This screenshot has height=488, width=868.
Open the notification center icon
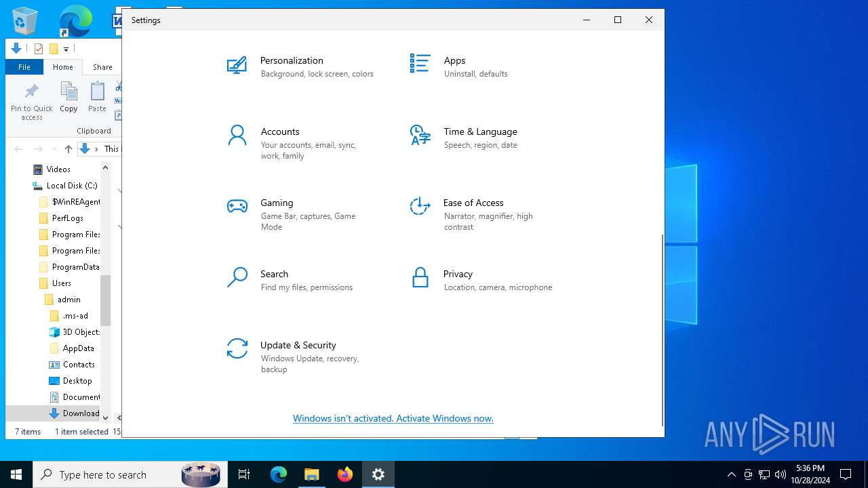[x=846, y=474]
